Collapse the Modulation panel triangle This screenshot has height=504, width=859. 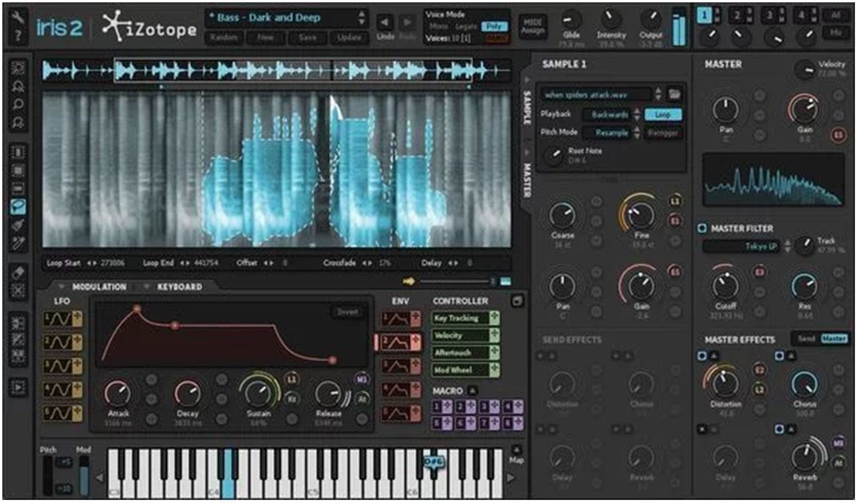(61, 286)
